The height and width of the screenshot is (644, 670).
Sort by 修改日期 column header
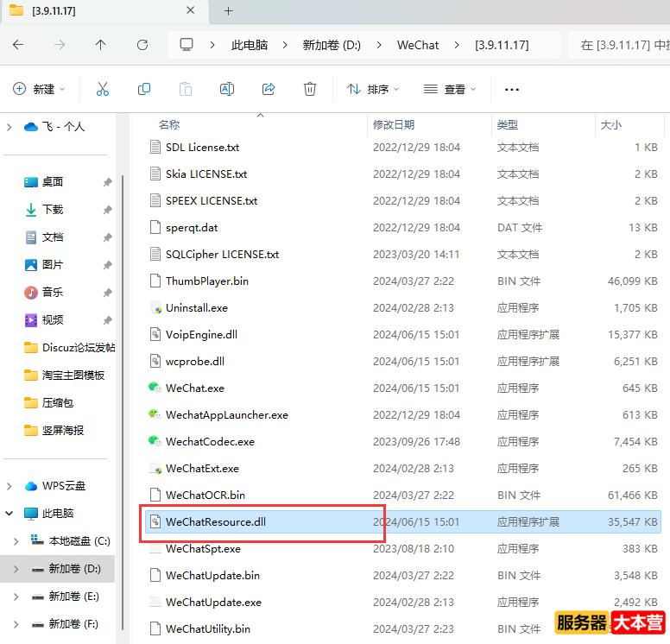394,124
